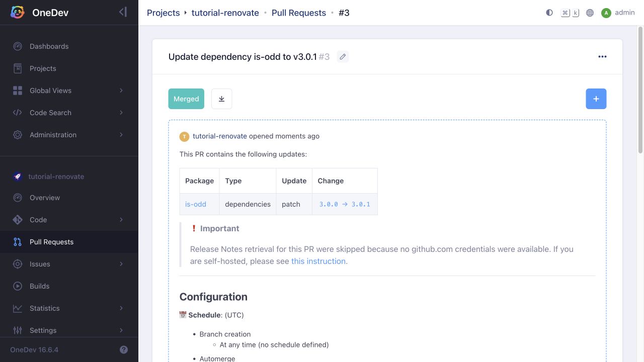This screenshot has height=362, width=644.
Task: Click the #3 pull request number in title
Action: [x=324, y=57]
